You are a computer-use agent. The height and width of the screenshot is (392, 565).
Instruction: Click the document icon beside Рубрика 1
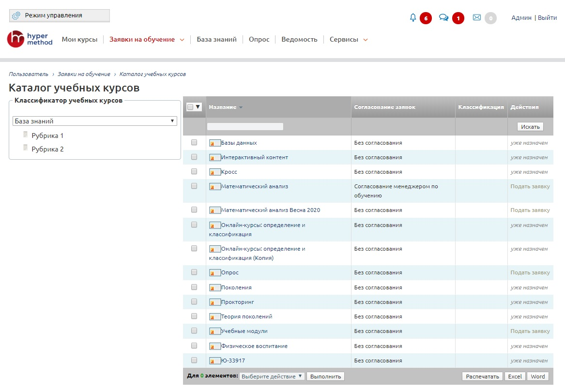tap(25, 135)
